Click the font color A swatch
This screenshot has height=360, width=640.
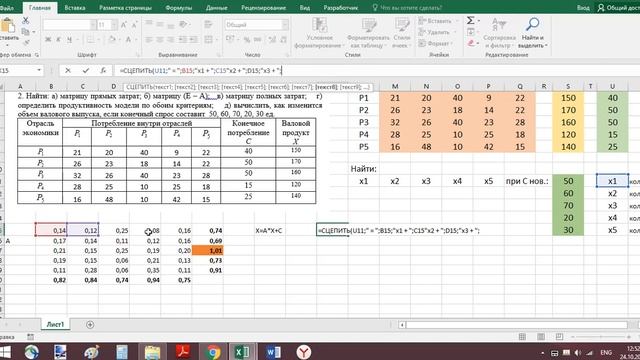tap(128, 40)
